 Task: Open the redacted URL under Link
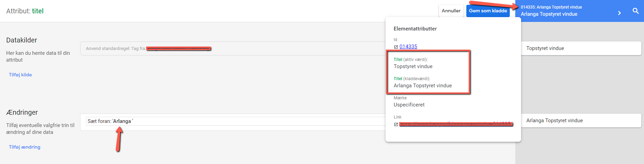456,124
